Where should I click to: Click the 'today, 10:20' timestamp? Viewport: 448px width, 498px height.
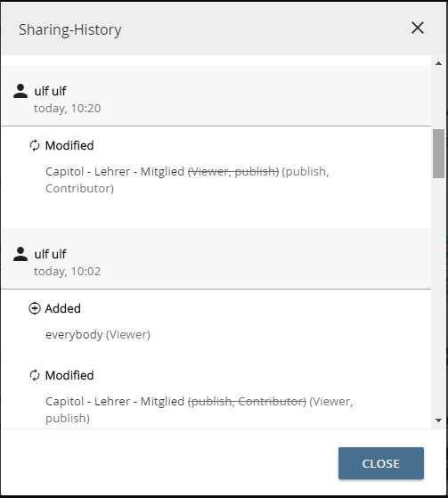(68, 109)
